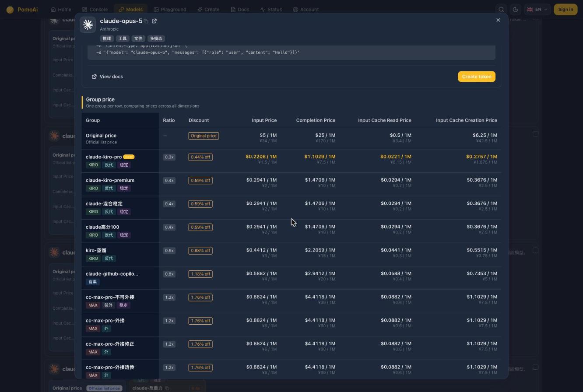Click the PomoAi logo
The height and width of the screenshot is (392, 583).
[x=22, y=9]
